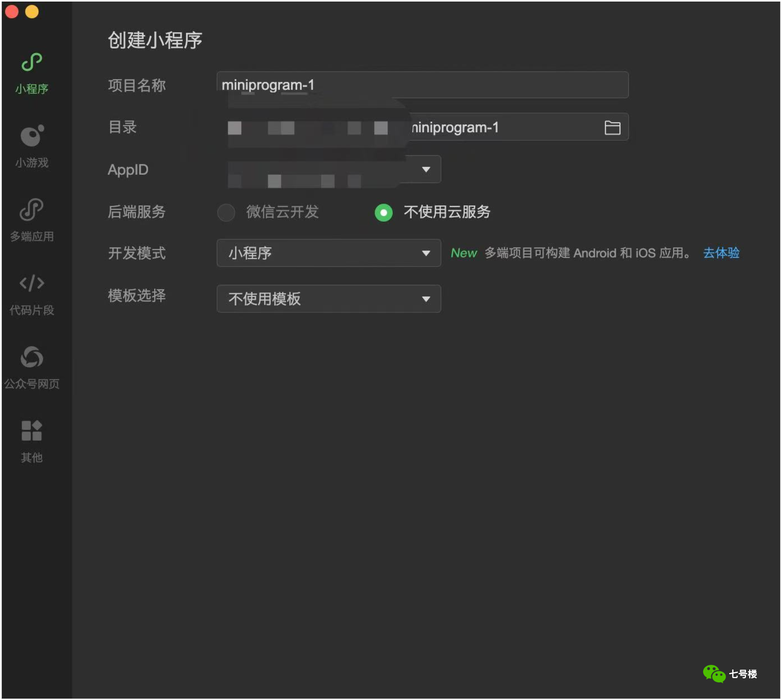Open the 小游戏 sidebar icon

click(32, 136)
